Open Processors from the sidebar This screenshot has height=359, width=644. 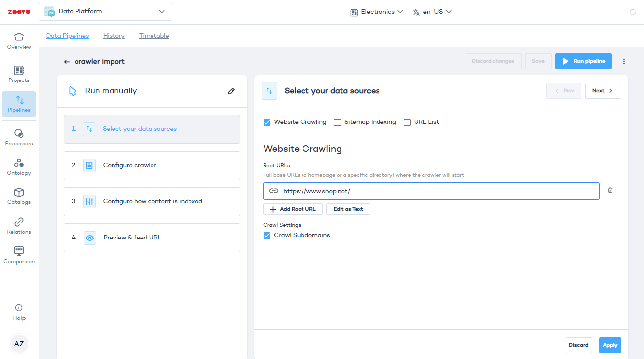coord(19,137)
